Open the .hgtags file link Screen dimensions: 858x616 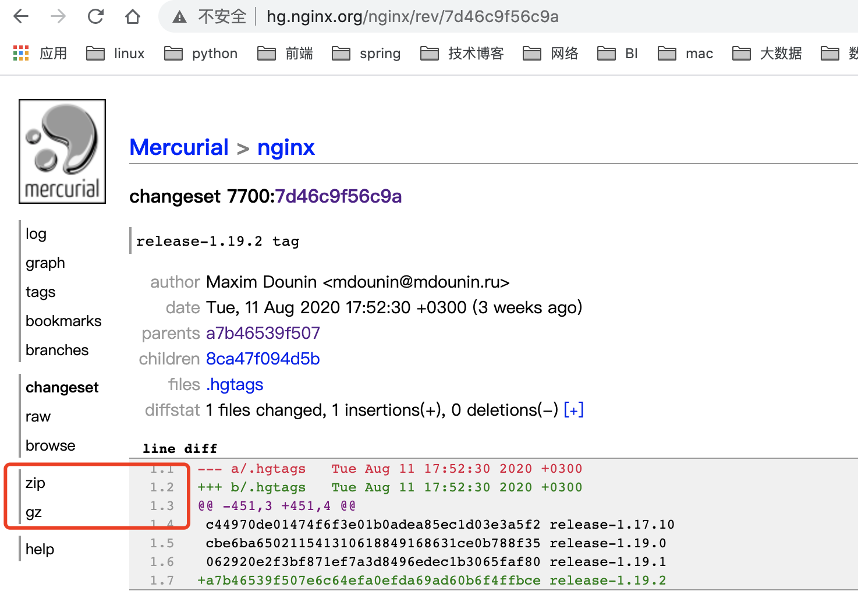pos(235,384)
